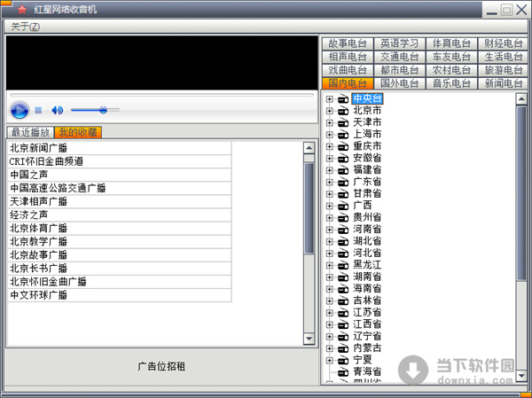Click station tree scroll-down arrow

click(x=521, y=375)
